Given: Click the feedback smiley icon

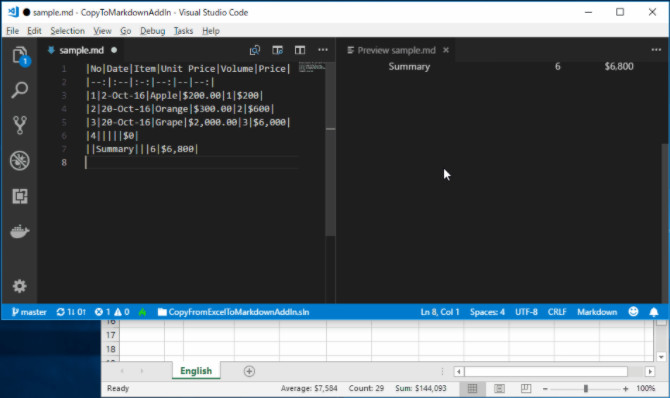Looking at the screenshot, I should (x=633, y=312).
